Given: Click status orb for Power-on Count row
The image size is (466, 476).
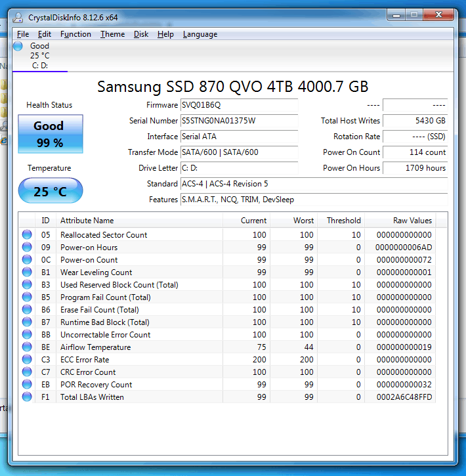Looking at the screenshot, I should (27, 259).
